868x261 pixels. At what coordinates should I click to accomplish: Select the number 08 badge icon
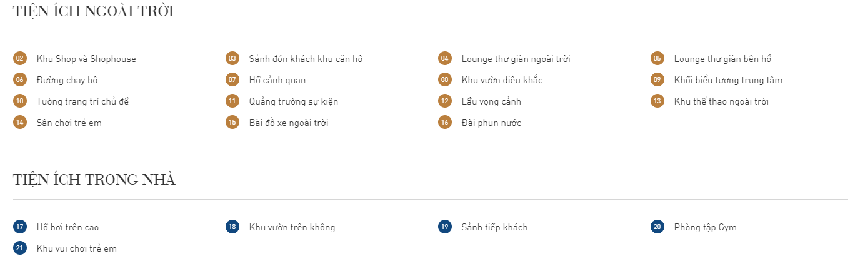[444, 80]
